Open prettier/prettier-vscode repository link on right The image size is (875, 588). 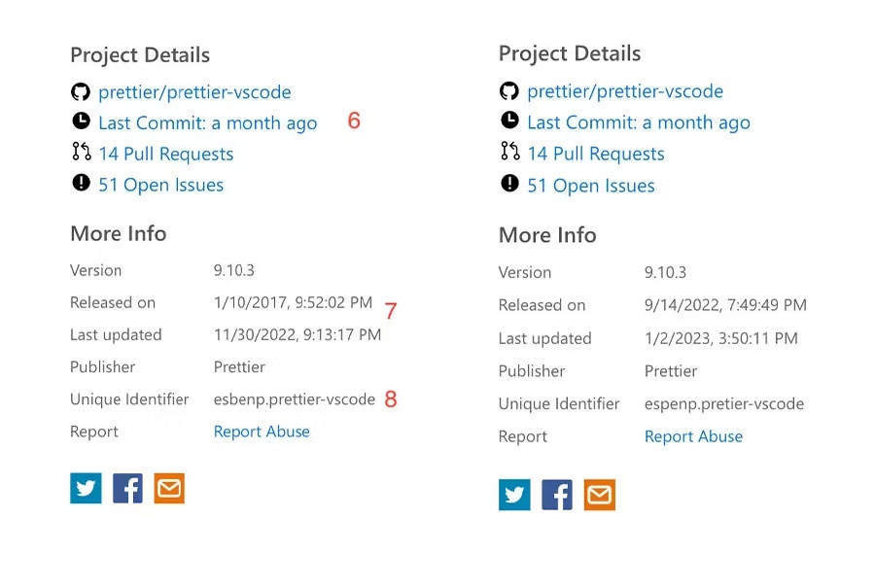pos(625,91)
